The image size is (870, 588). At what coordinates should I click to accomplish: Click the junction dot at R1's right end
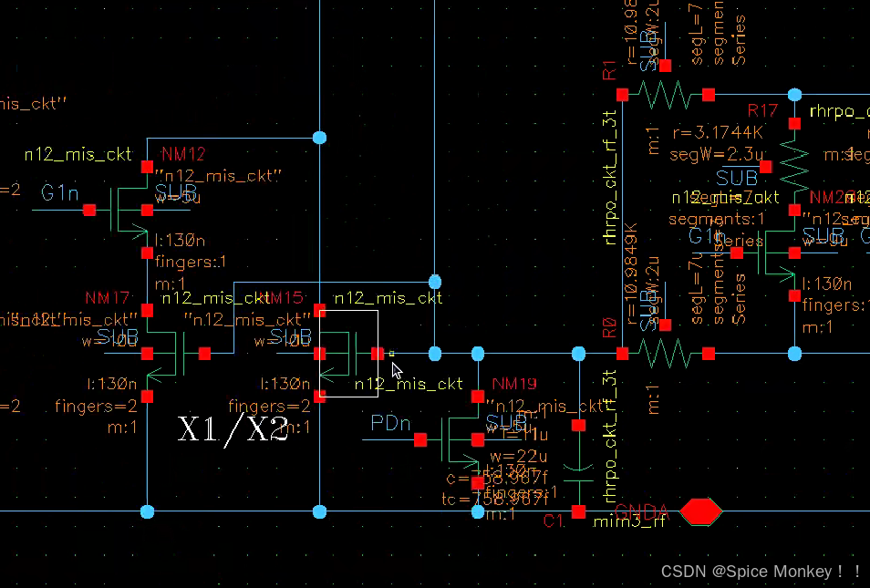point(794,95)
